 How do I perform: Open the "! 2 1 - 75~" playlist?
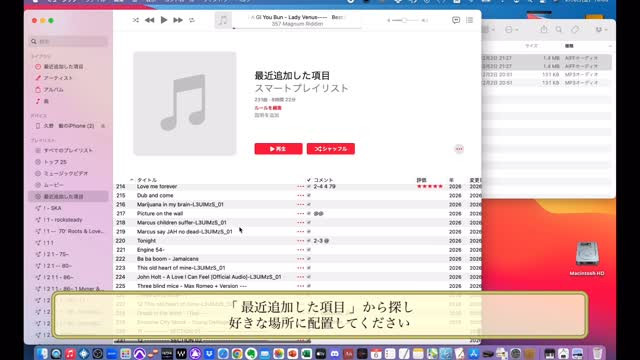coord(56,254)
